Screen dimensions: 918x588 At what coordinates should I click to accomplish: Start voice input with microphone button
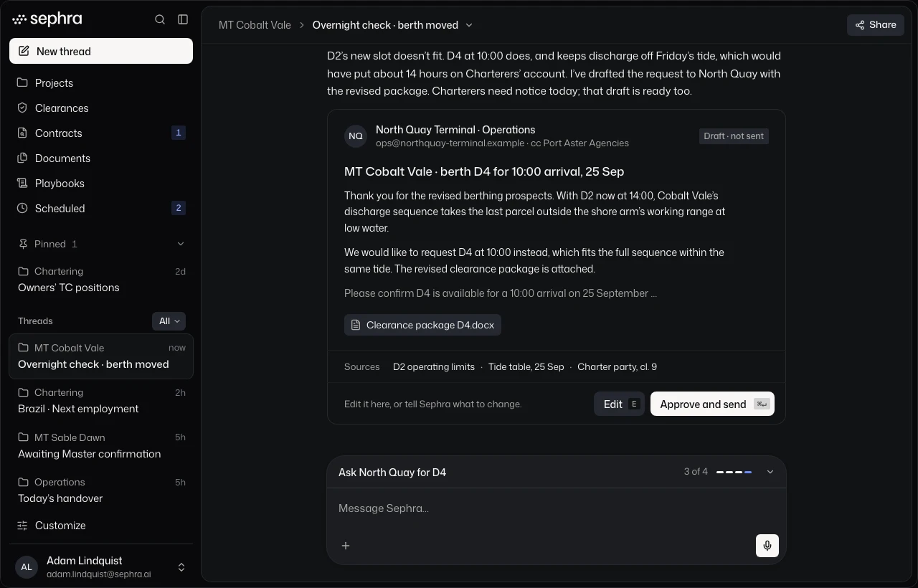click(x=767, y=546)
